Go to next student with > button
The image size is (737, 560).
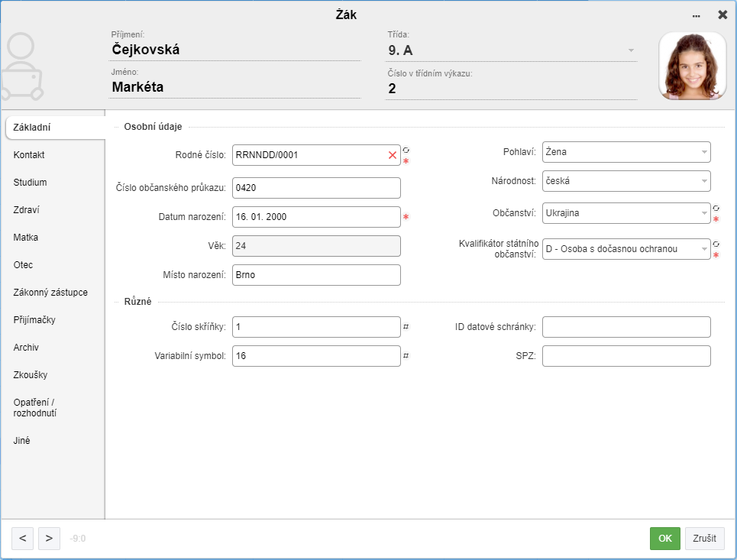tap(49, 539)
